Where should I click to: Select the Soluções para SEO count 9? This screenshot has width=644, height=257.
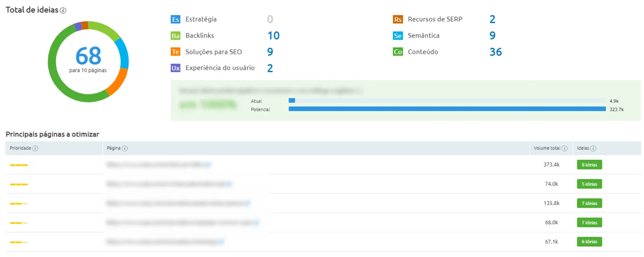tap(270, 52)
